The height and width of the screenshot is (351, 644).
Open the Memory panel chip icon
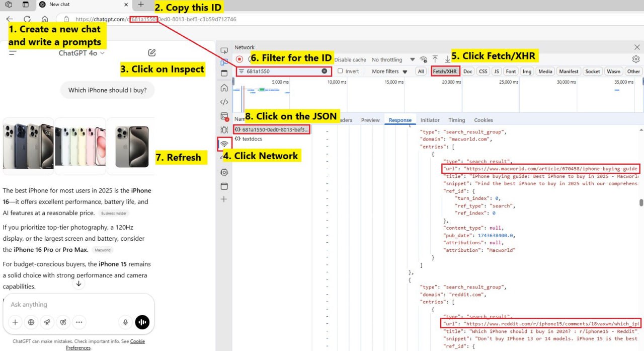[224, 172]
